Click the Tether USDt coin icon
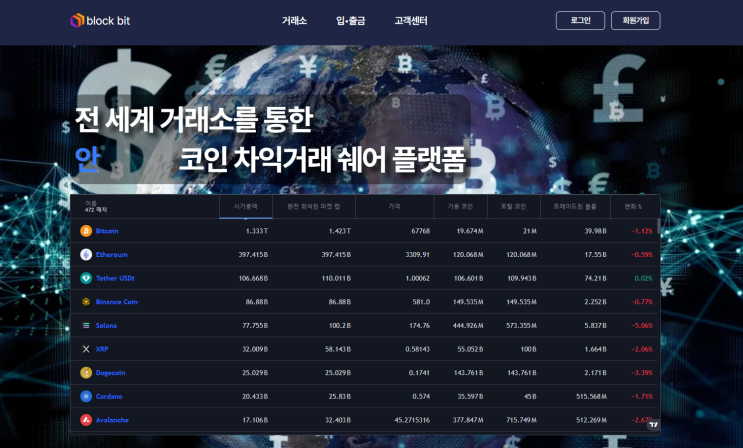This screenshot has height=448, width=743. pyautogui.click(x=86, y=278)
